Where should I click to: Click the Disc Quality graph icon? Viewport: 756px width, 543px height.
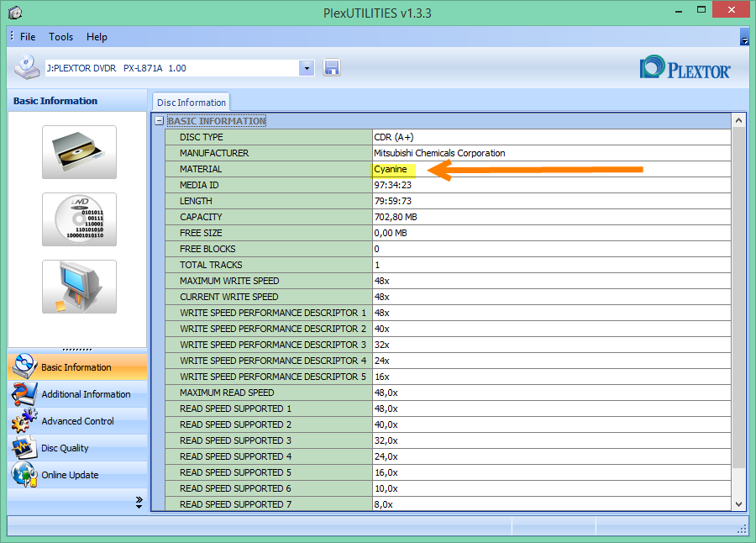(x=24, y=447)
